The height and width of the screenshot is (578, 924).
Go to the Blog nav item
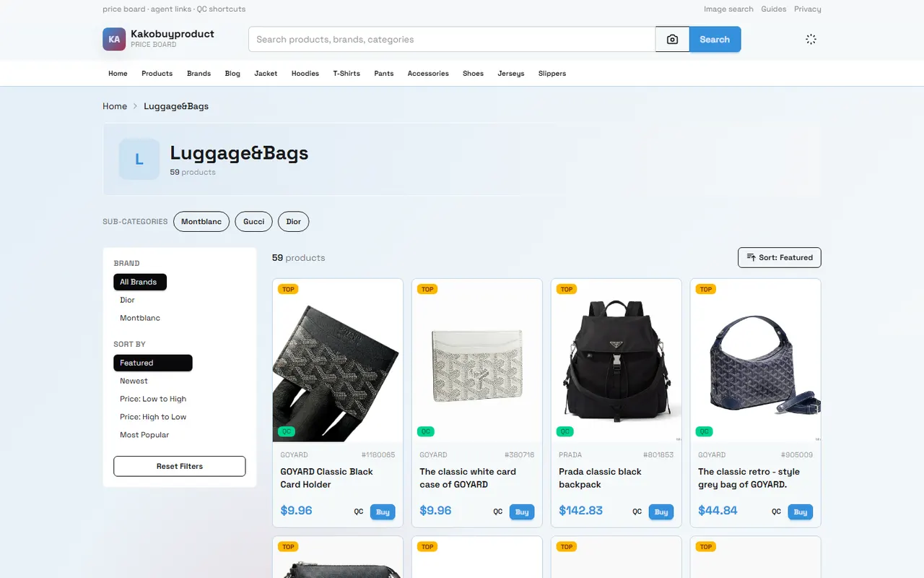(232, 74)
